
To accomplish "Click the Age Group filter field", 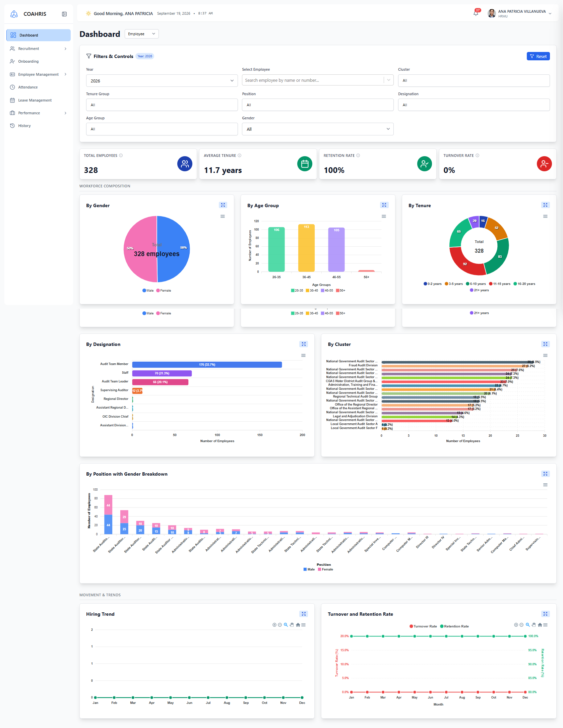I will coord(162,129).
